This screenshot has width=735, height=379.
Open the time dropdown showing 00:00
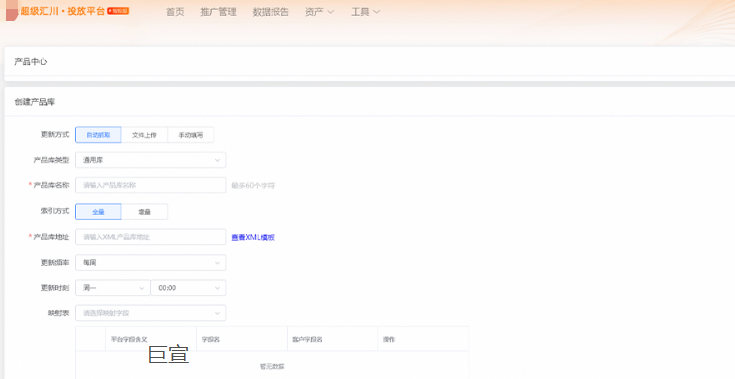pos(188,288)
